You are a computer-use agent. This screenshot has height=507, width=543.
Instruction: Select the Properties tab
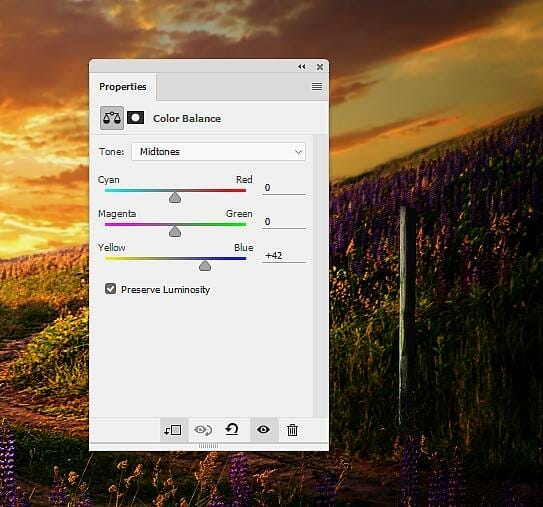coord(123,87)
